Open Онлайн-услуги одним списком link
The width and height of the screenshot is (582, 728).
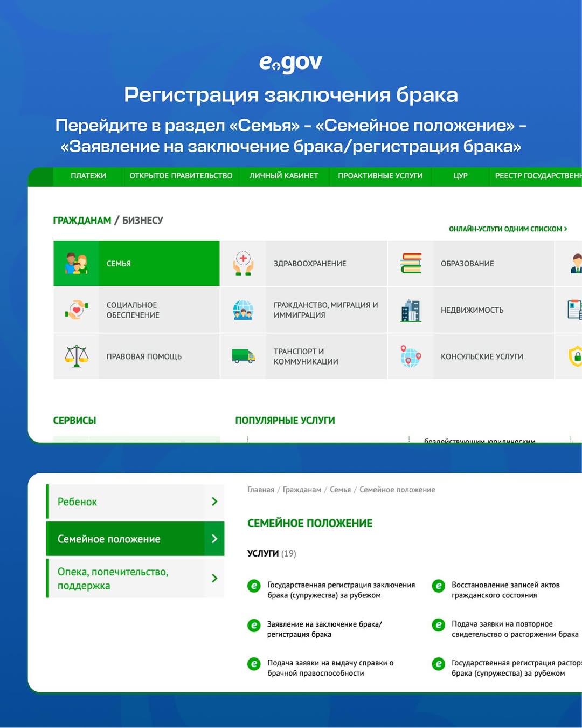pyautogui.click(x=508, y=229)
